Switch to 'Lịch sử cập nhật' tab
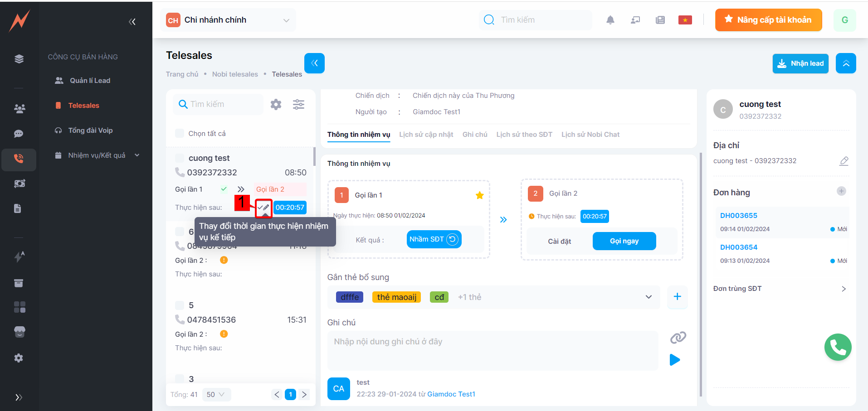The width and height of the screenshot is (868, 411). 426,135
